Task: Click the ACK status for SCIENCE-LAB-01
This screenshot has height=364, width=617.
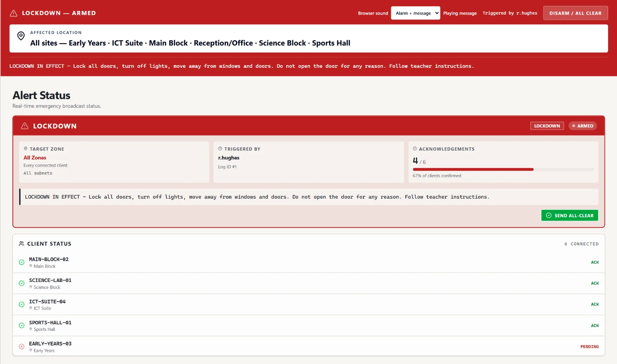Action: click(595, 283)
